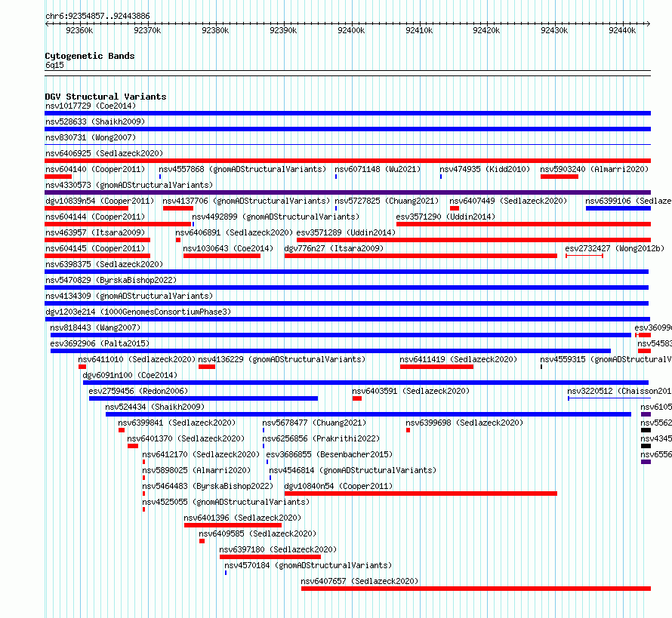Click the nsv4136229 gnomAD red bar
672x618 pixels.
pyautogui.click(x=207, y=367)
